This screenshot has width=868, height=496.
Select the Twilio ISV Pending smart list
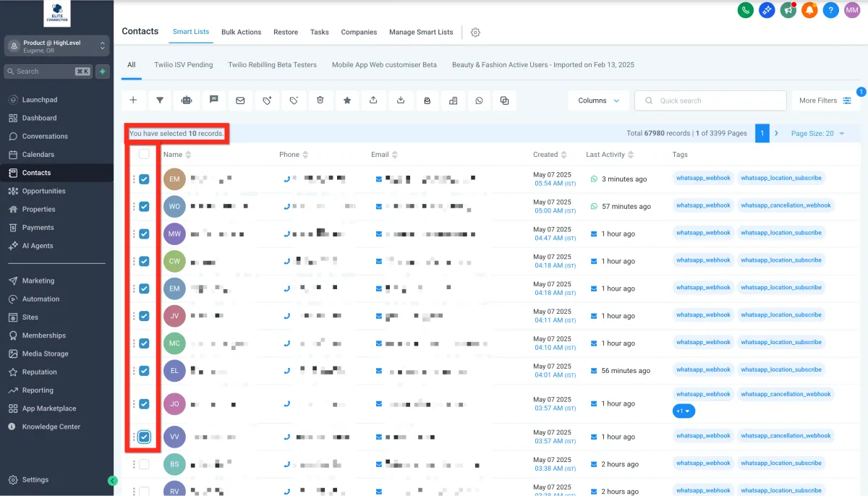coord(184,65)
